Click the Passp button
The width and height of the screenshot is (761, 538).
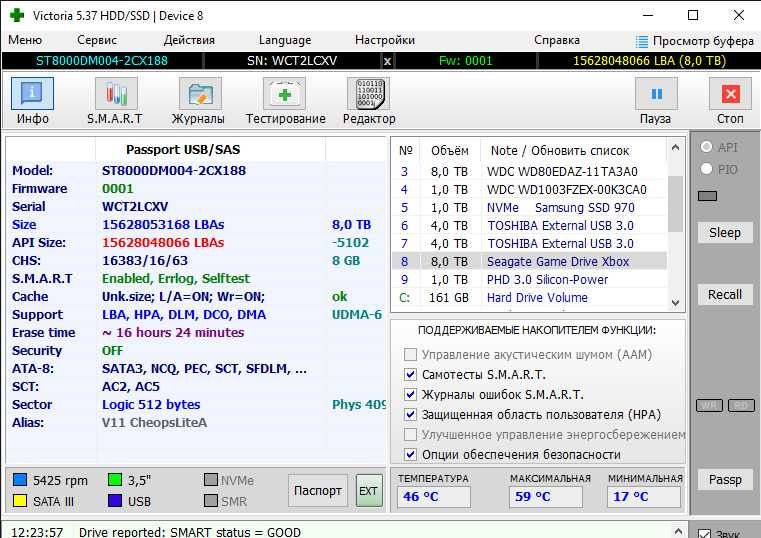click(725, 479)
